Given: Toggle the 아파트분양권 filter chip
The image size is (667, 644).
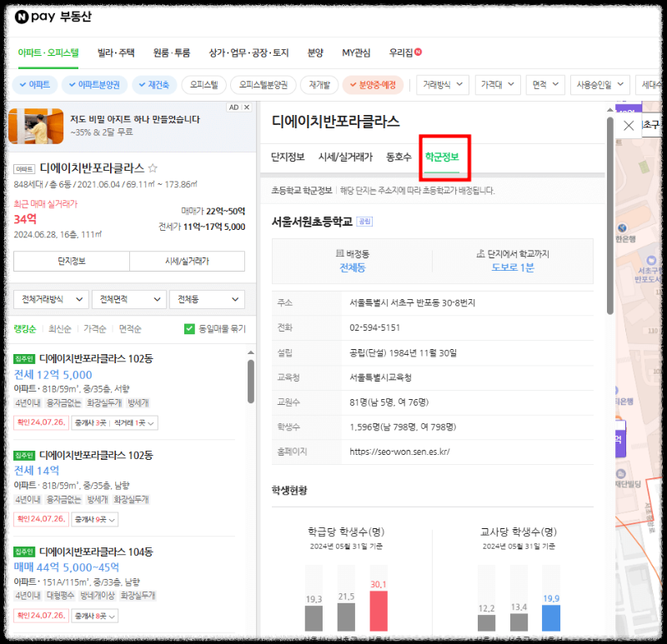Looking at the screenshot, I should tap(94, 85).
